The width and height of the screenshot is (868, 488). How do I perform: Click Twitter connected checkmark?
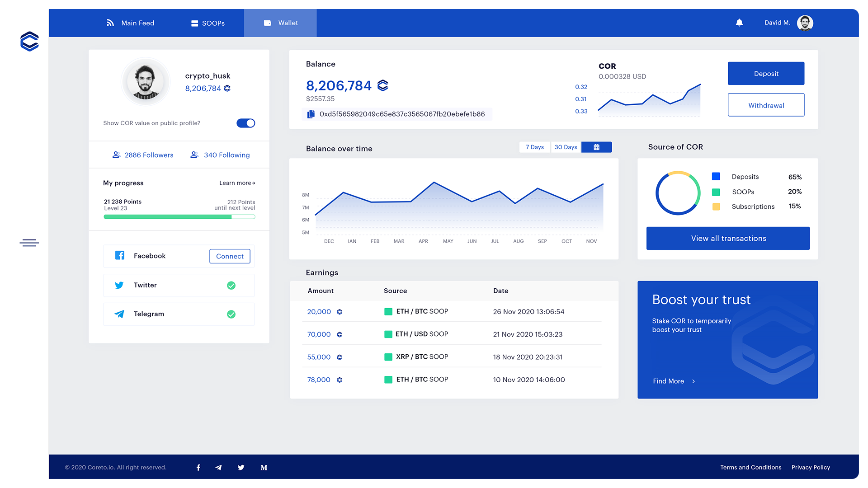click(231, 285)
